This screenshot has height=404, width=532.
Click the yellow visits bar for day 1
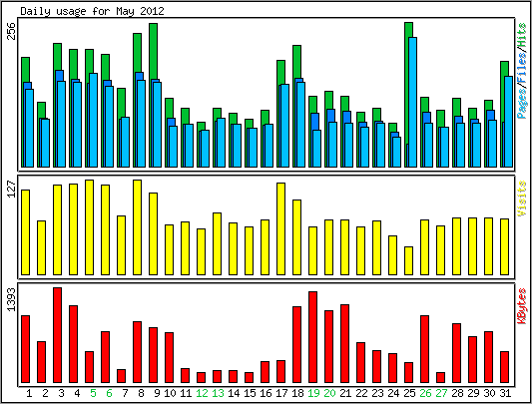[25, 232]
